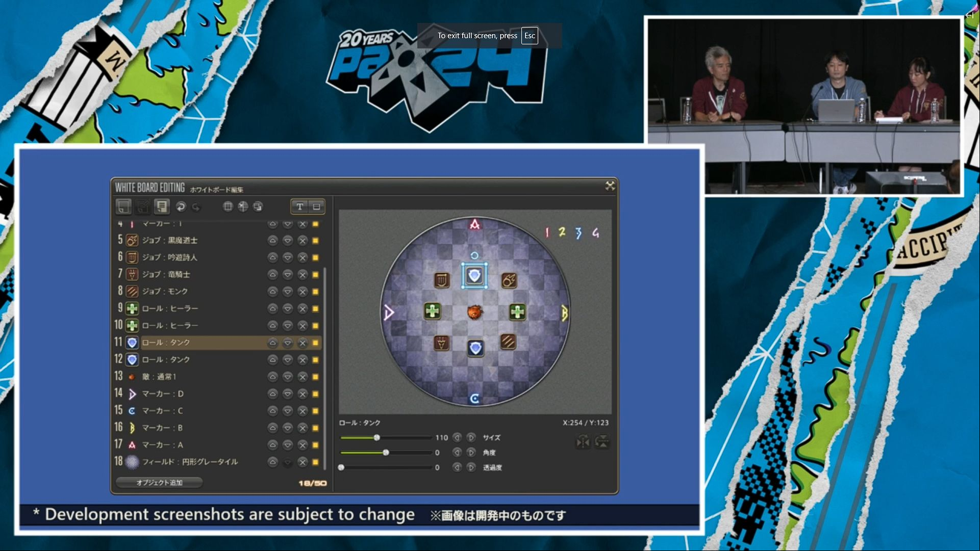
Task: Delete row 10 Healer object
Action: tap(303, 326)
